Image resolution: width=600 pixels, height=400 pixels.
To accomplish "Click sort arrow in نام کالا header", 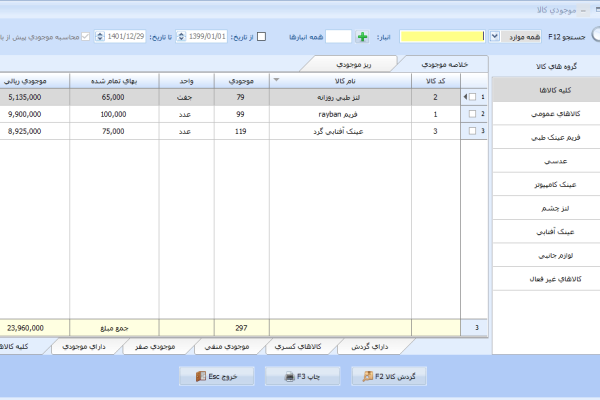I will tap(276, 80).
